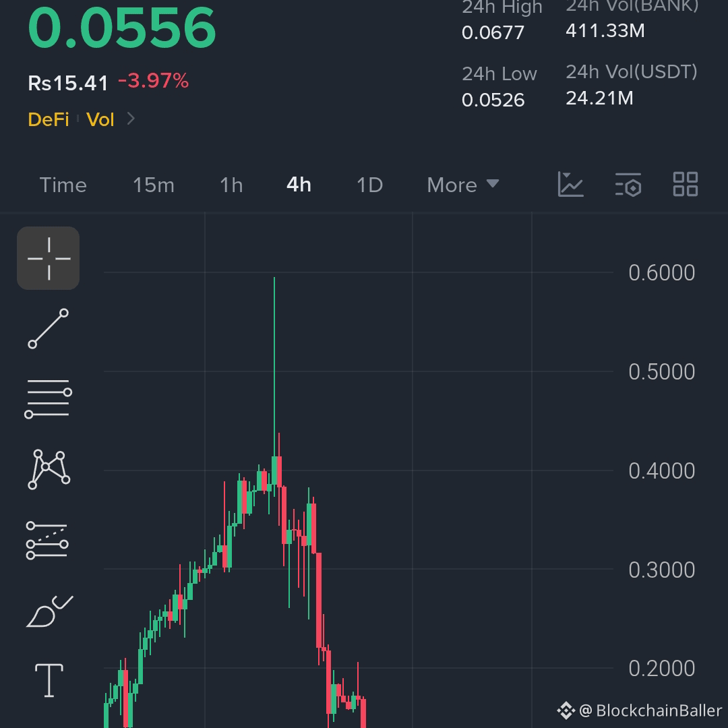This screenshot has width=728, height=728.
Task: Click the 24h Vol(BANK) value 411.33M
Action: 605,30
